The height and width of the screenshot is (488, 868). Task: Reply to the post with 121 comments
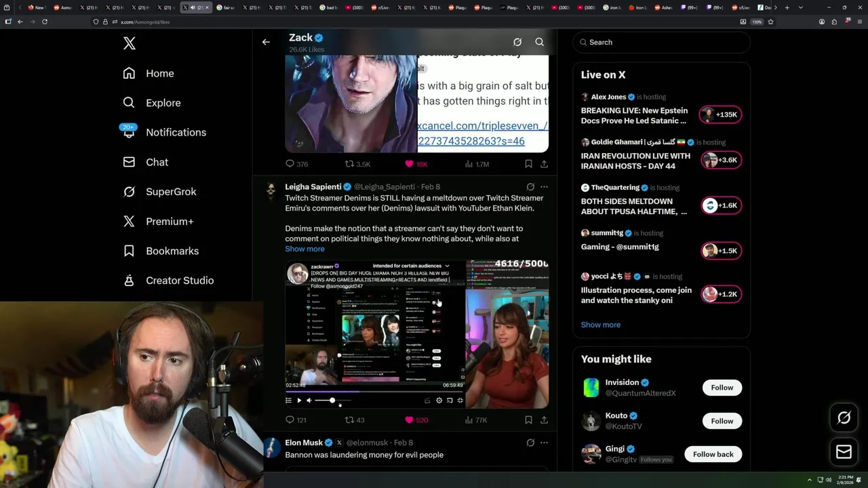[x=296, y=420]
